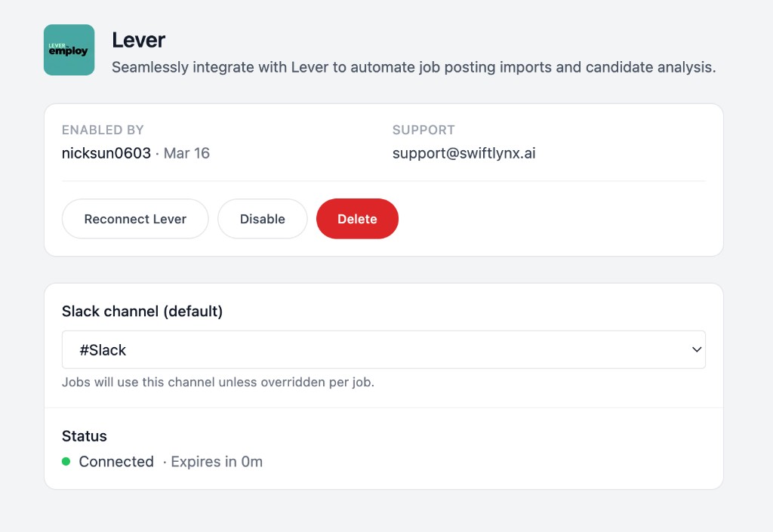Click the Connected status text
This screenshot has height=532, width=773.
tap(116, 462)
